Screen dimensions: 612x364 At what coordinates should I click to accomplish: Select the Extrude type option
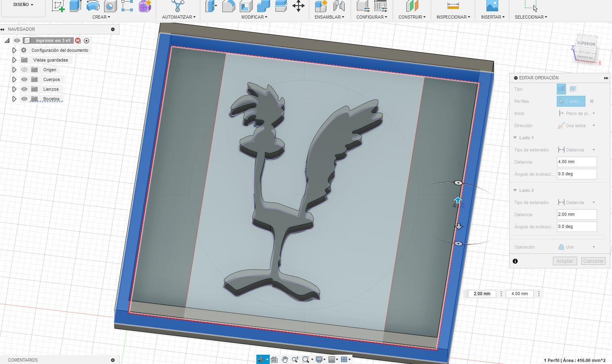561,89
